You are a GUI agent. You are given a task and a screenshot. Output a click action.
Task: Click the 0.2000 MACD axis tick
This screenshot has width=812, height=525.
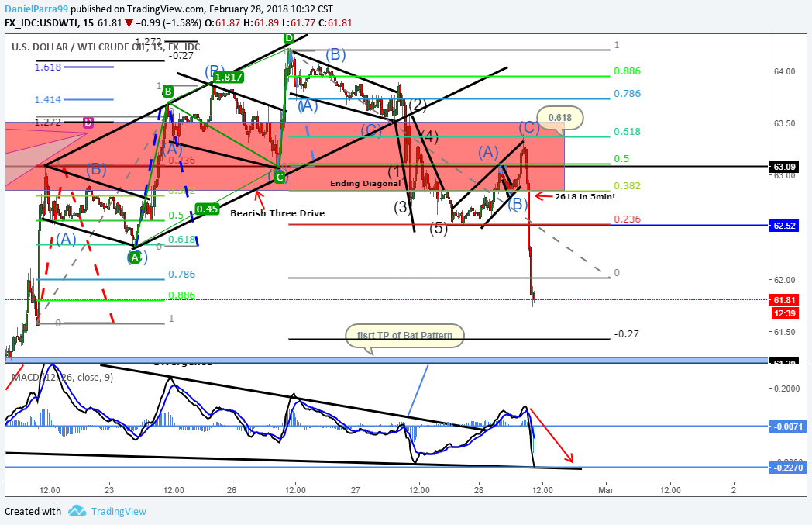(786, 389)
